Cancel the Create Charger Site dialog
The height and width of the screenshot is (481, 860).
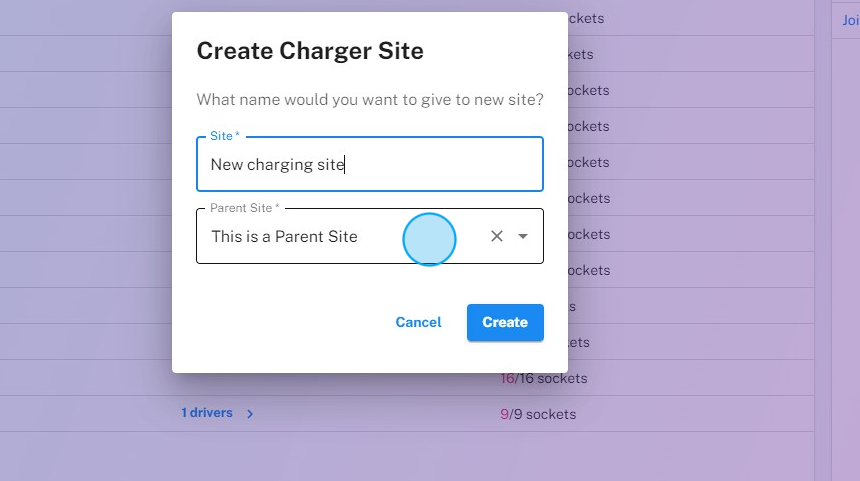[418, 322]
